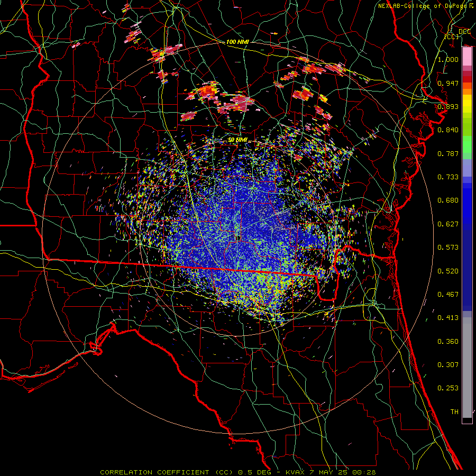The height and width of the screenshot is (476, 476).
Task: Pick the gray segment beside 0.307 on color bar
Action: click(467, 368)
